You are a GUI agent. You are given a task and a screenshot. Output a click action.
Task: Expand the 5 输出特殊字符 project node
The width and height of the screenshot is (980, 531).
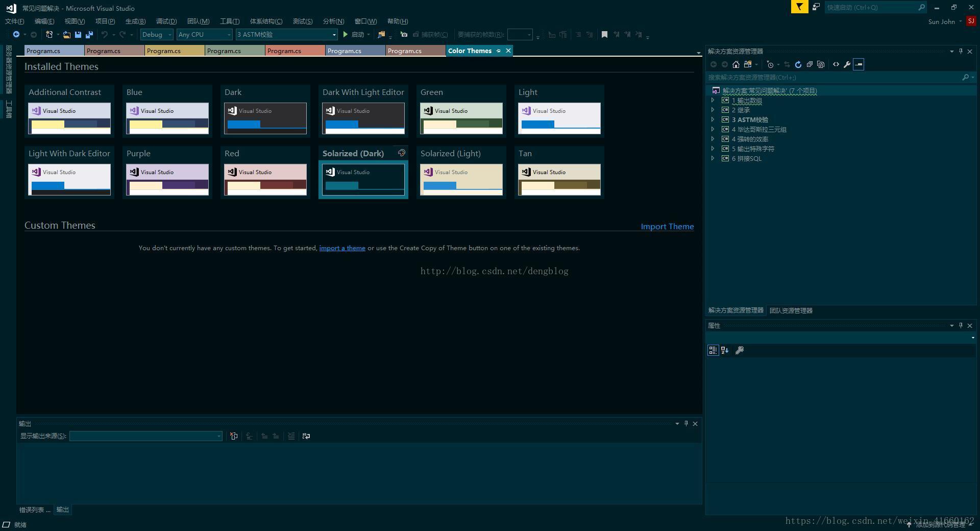coord(713,149)
